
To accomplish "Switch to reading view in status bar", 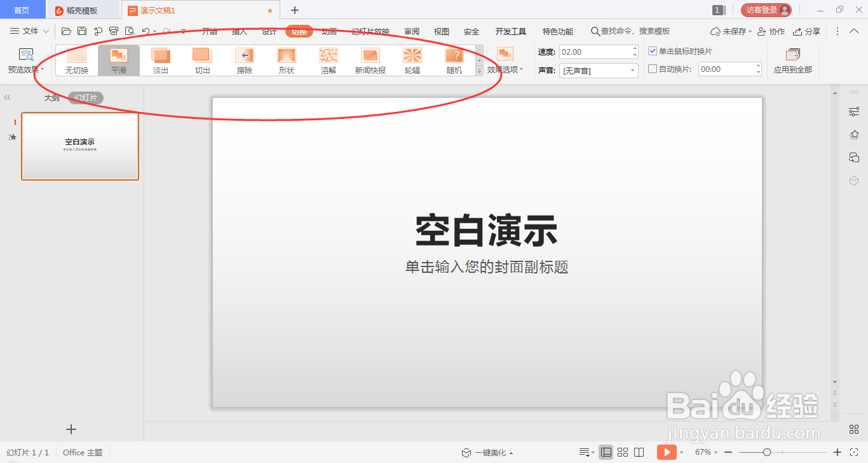I will pyautogui.click(x=639, y=452).
